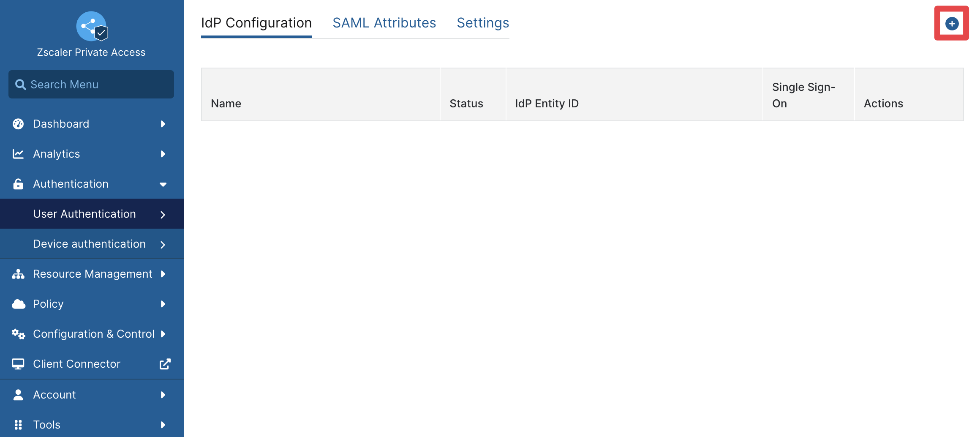The image size is (980, 437).
Task: Click the Resource Management hierarchy icon
Action: coord(18,274)
